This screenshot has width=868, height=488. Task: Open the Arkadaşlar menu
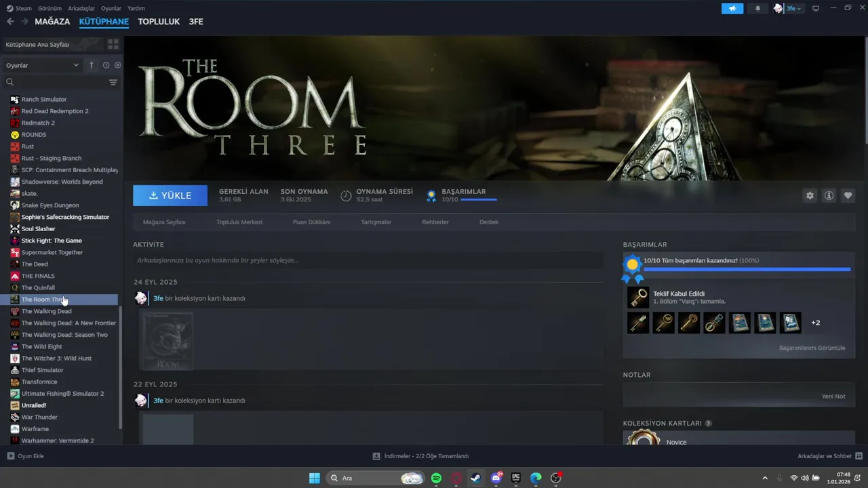coord(82,8)
